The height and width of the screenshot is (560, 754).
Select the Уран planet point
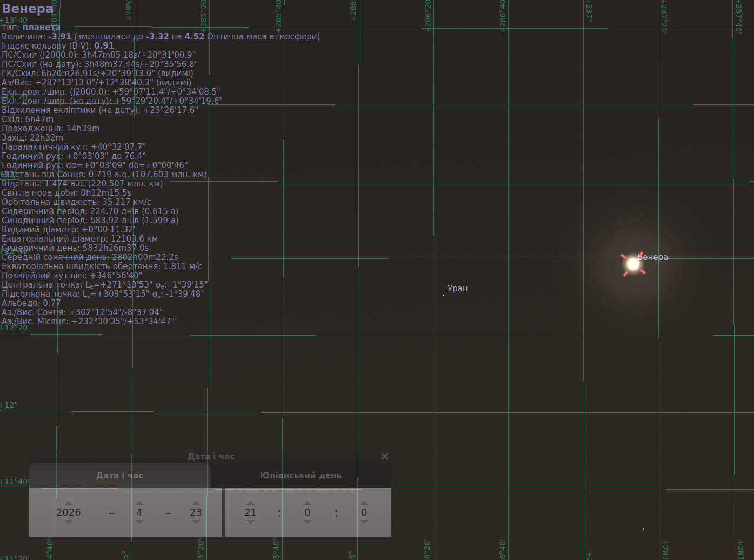tap(444, 295)
